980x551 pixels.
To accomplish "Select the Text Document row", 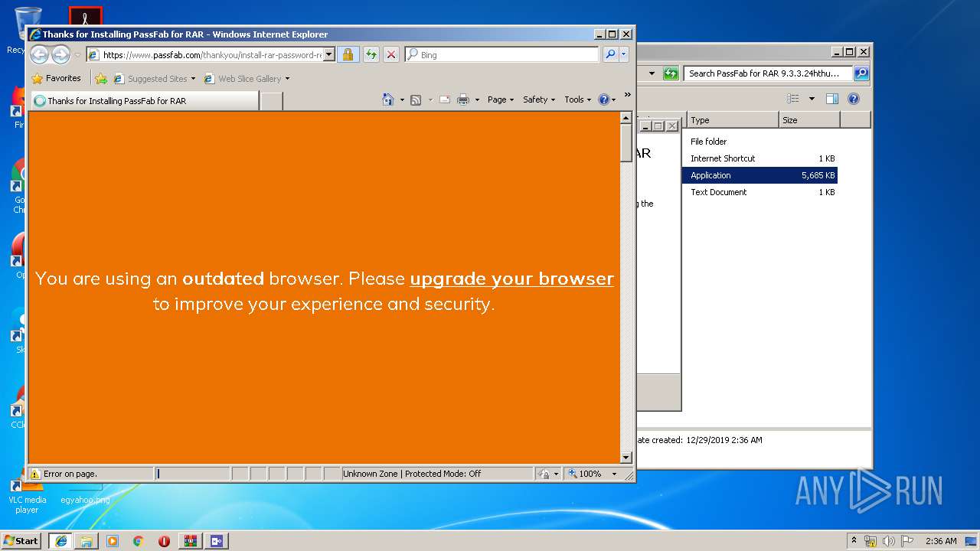I will 759,192.
